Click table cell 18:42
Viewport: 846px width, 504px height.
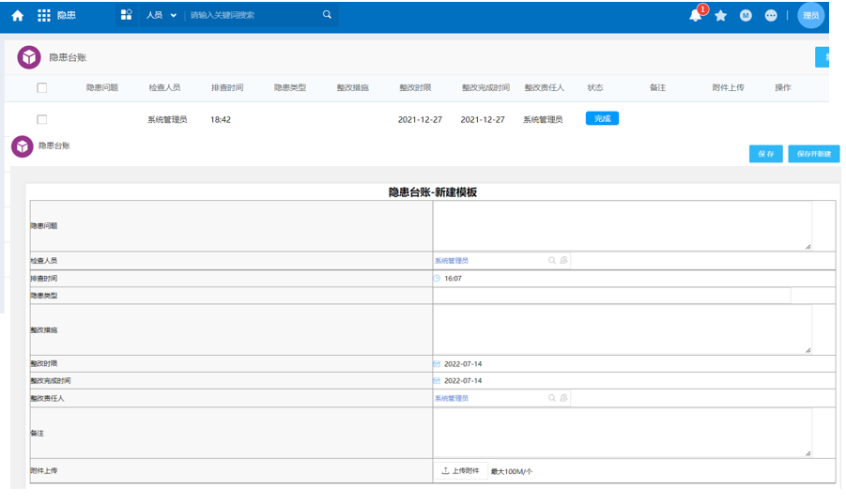(220, 120)
